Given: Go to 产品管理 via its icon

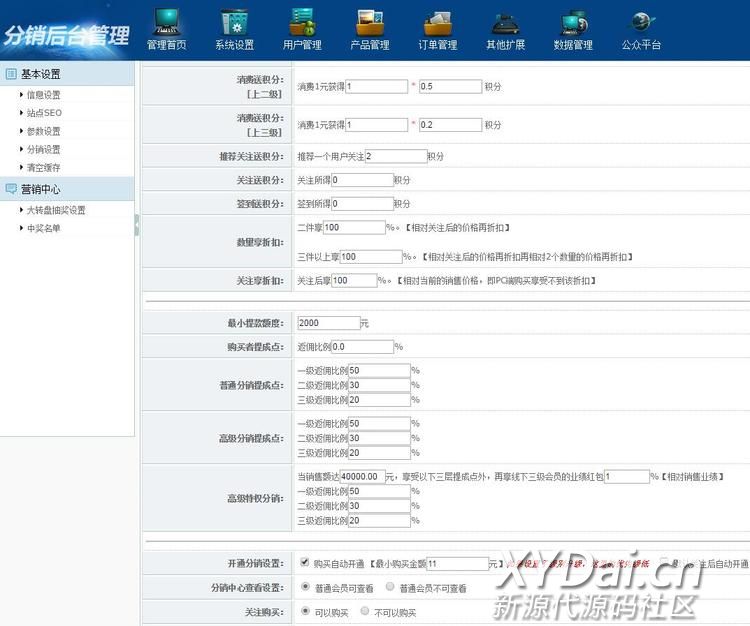Looking at the screenshot, I should click(370, 22).
